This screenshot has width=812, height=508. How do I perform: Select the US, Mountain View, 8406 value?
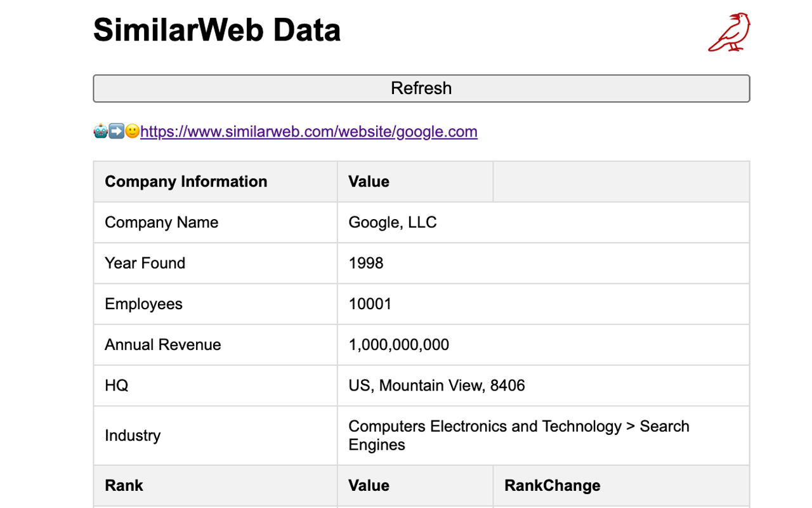click(544, 385)
